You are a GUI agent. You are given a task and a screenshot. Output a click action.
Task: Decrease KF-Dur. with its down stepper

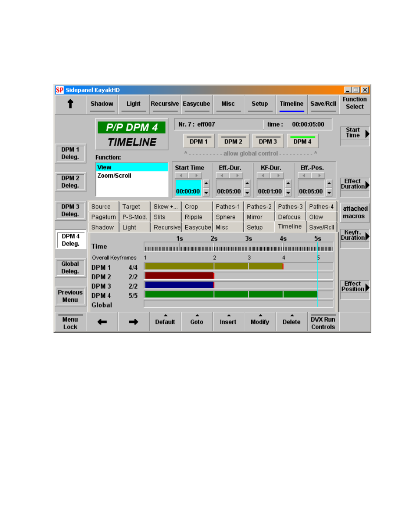pos(288,192)
